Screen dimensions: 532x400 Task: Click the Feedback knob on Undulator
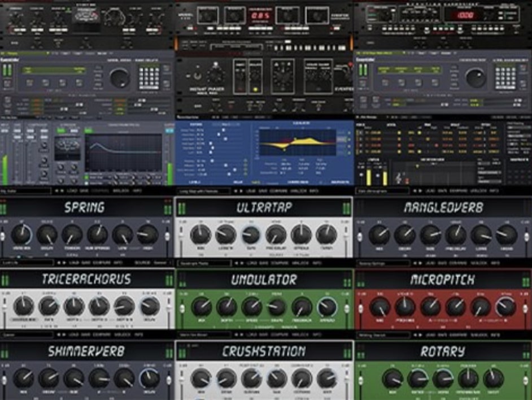301,307
